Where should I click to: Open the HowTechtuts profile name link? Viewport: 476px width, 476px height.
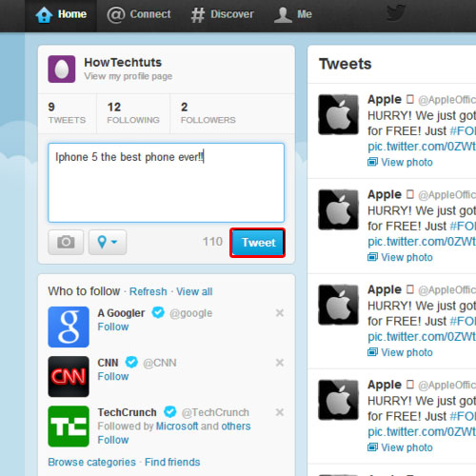pyautogui.click(x=123, y=63)
